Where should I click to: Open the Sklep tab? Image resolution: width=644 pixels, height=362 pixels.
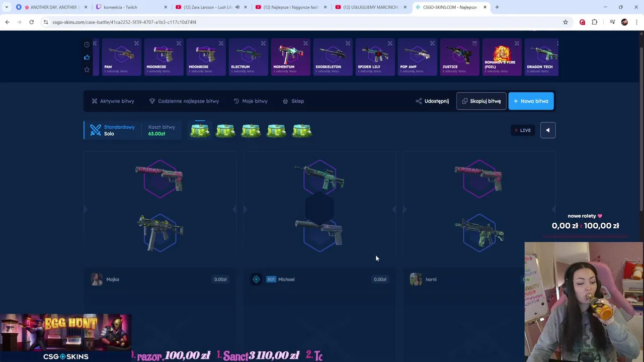click(x=293, y=101)
